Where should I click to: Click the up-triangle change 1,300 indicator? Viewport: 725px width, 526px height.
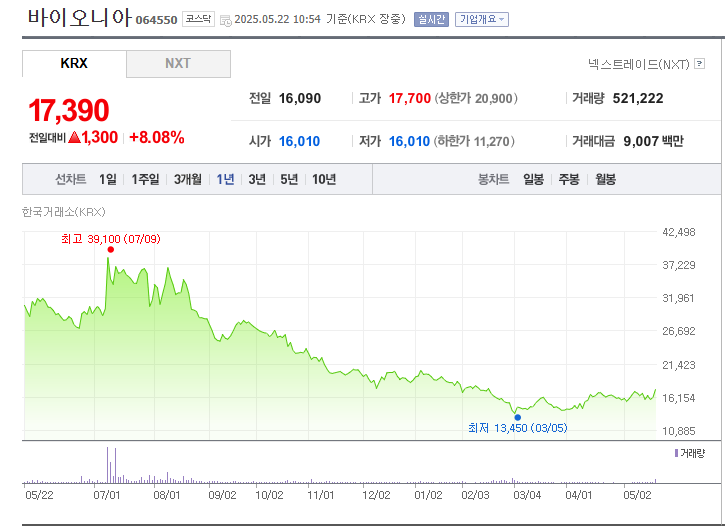tap(93, 137)
